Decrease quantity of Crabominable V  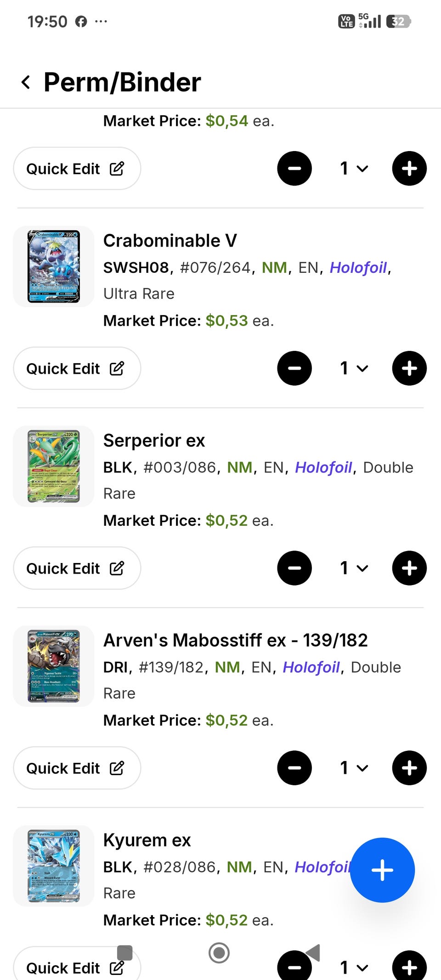294,368
